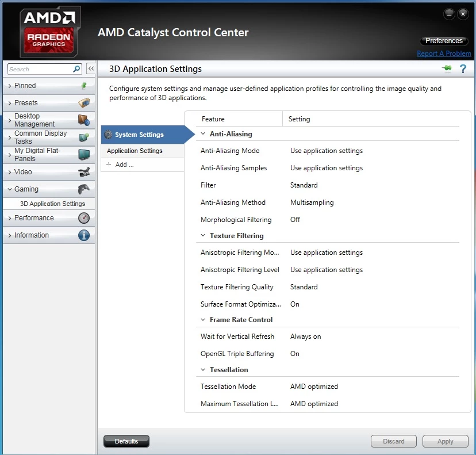Expand My Digital Flat-Panels section

10,155
